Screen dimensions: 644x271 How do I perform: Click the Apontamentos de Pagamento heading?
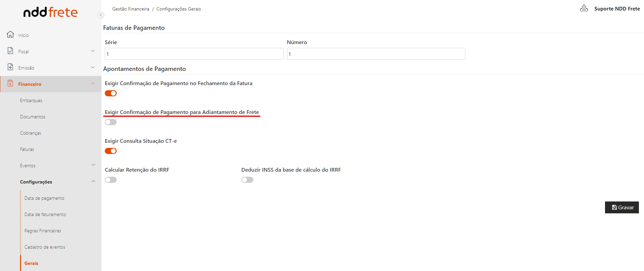point(144,69)
